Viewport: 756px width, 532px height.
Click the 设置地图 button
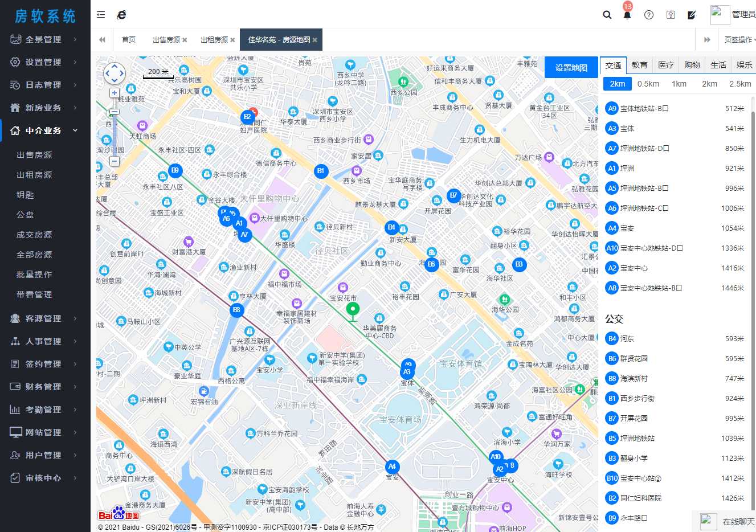coord(571,68)
